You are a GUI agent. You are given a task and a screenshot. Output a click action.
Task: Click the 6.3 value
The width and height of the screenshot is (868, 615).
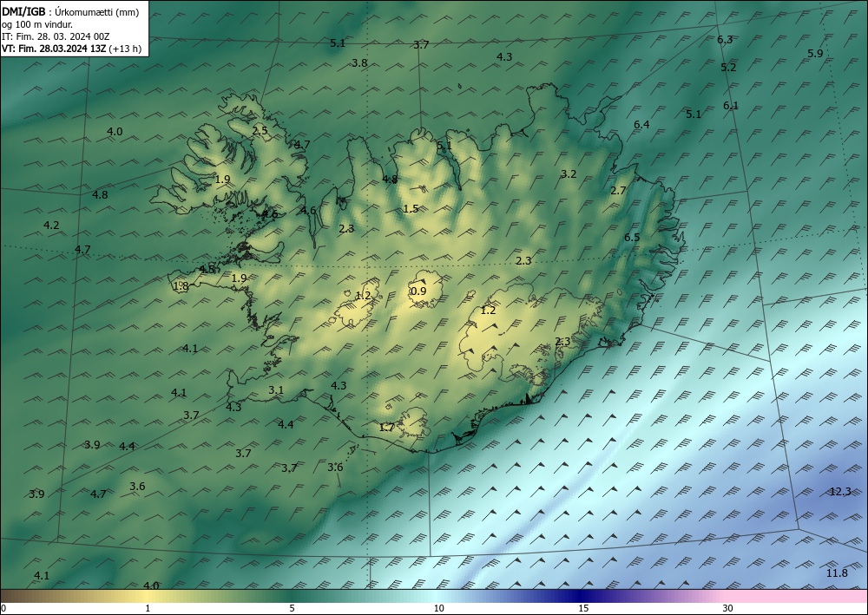coord(725,40)
